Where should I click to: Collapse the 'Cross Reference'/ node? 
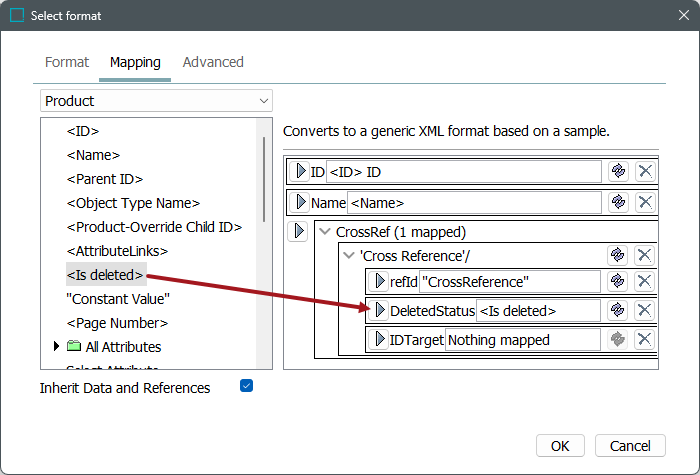pos(348,255)
